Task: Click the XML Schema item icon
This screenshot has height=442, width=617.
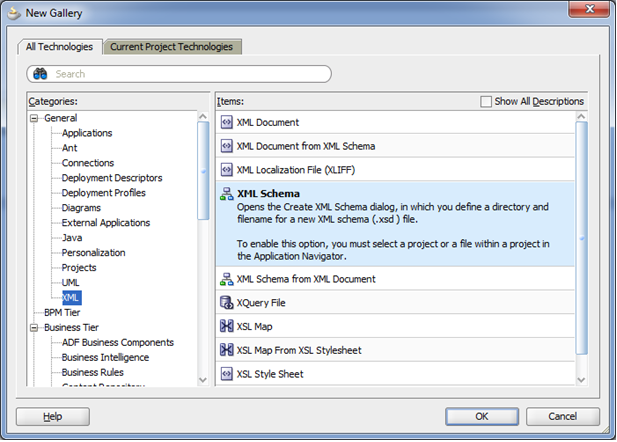Action: click(x=226, y=194)
